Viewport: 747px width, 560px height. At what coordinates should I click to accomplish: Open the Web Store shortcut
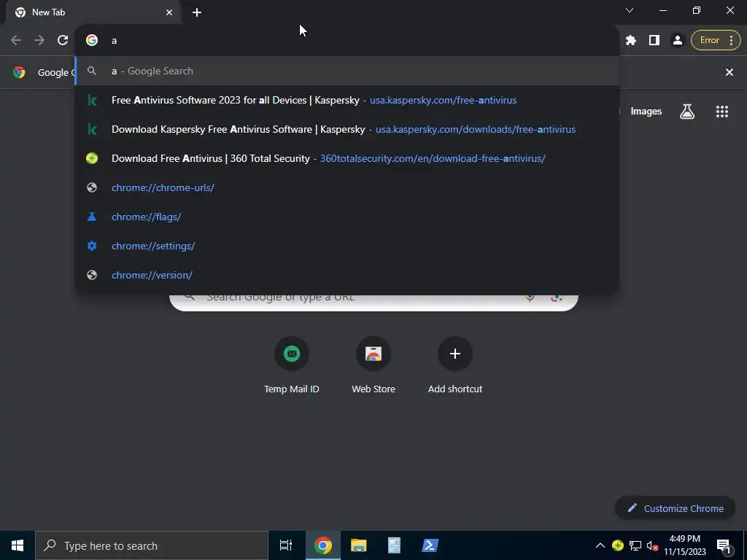click(x=373, y=366)
